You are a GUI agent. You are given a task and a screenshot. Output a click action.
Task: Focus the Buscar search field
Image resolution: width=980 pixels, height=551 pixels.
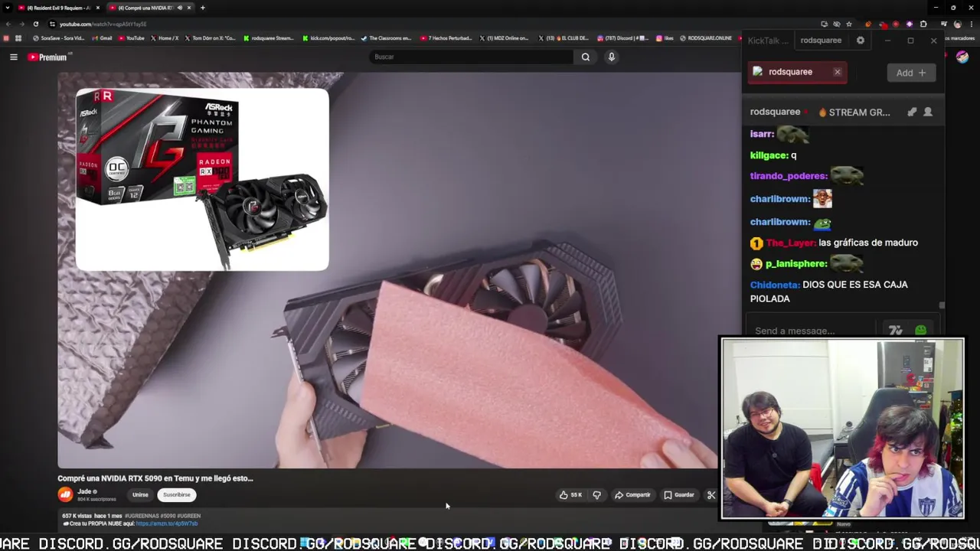[x=471, y=57]
